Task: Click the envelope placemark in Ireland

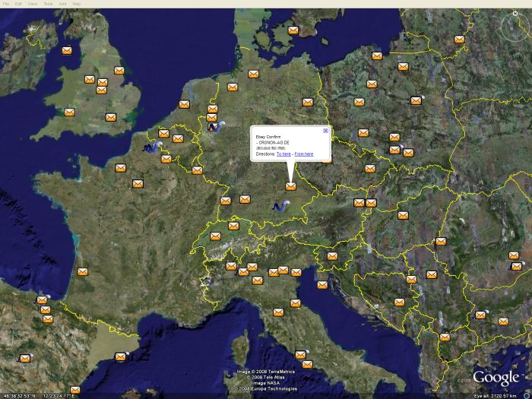Action: 67,51
